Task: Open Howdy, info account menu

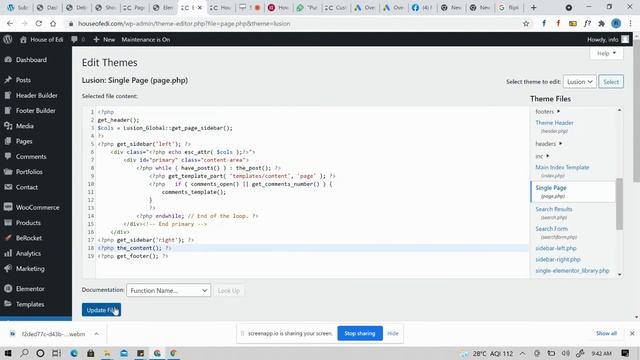Action: (x=607, y=40)
